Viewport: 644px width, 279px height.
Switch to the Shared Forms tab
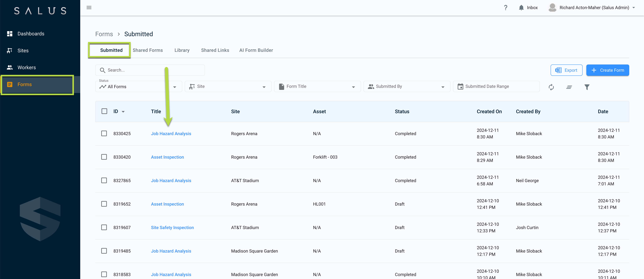point(147,50)
